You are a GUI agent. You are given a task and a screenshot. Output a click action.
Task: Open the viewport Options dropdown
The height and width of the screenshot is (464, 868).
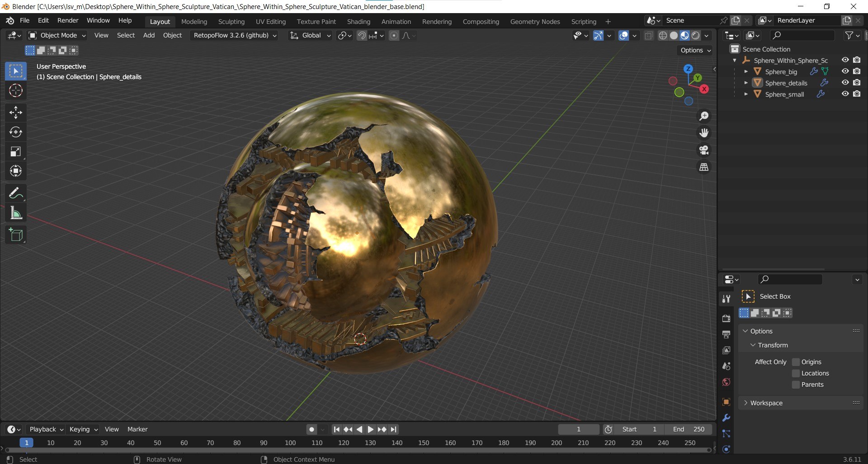tap(695, 50)
